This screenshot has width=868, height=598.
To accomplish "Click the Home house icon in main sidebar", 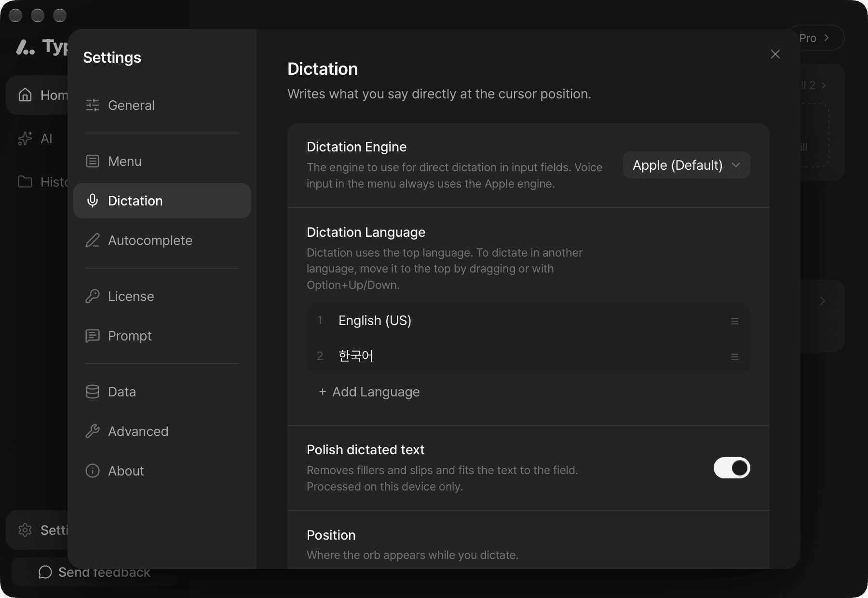I will pyautogui.click(x=25, y=95).
